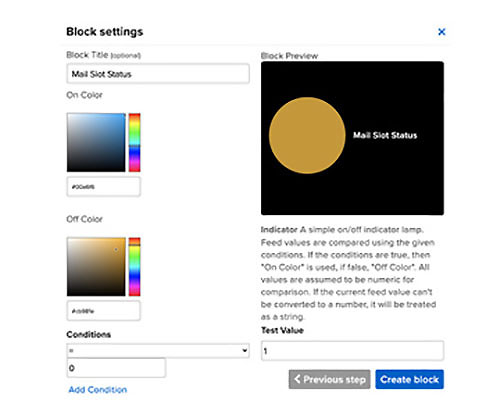
Task: Click the Create block button
Action: (x=409, y=379)
